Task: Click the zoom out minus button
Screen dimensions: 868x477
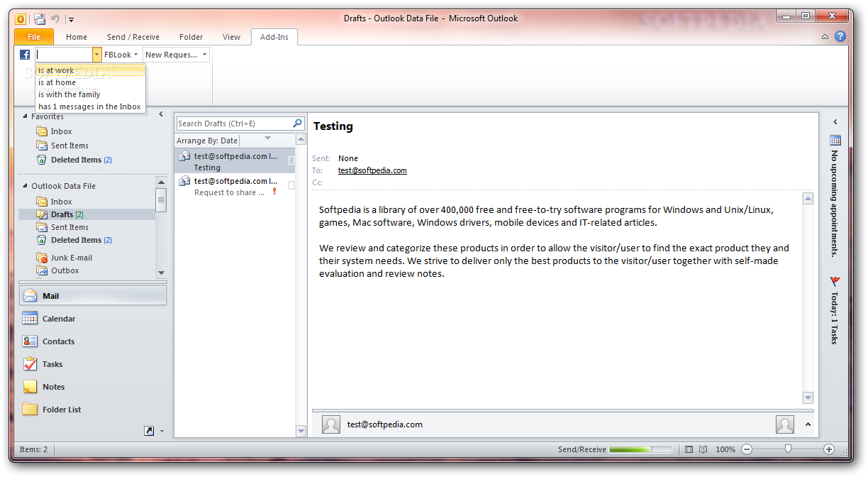Action: pos(747,449)
